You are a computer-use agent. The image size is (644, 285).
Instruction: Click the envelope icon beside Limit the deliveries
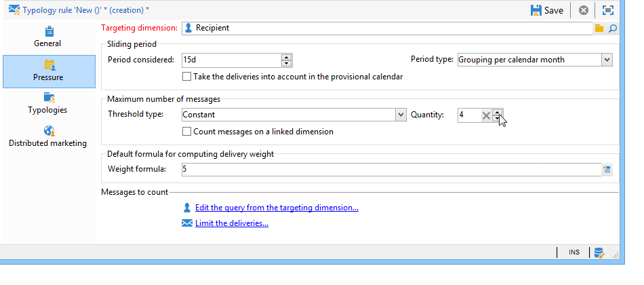point(187,223)
